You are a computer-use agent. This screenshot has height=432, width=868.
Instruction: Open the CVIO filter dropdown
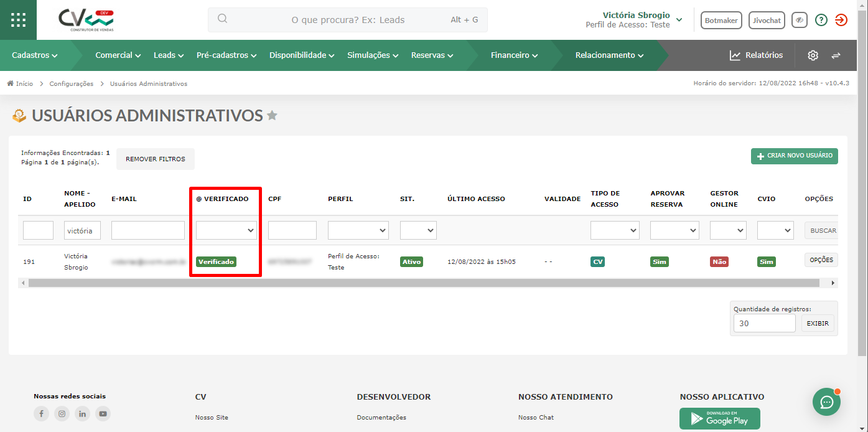(775, 230)
